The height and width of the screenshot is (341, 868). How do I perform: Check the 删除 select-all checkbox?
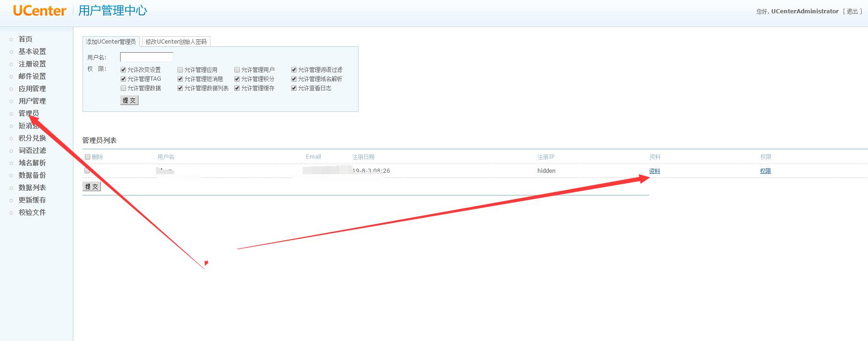[x=88, y=157]
